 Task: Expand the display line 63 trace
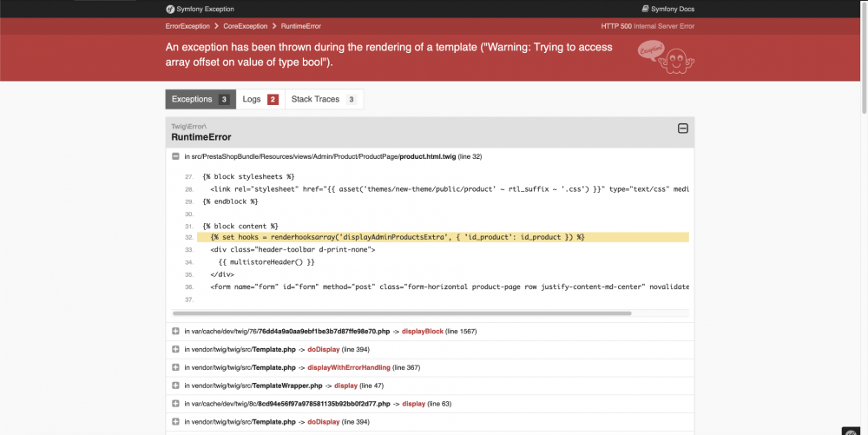coord(175,404)
